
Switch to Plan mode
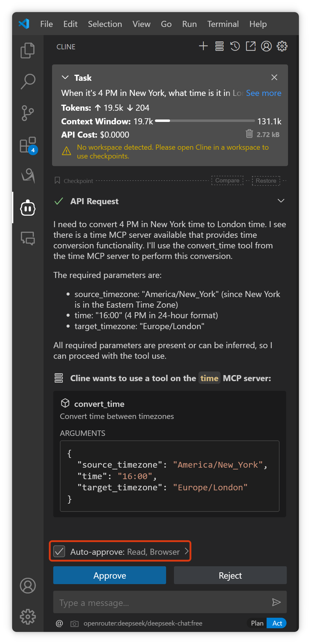coord(257,623)
